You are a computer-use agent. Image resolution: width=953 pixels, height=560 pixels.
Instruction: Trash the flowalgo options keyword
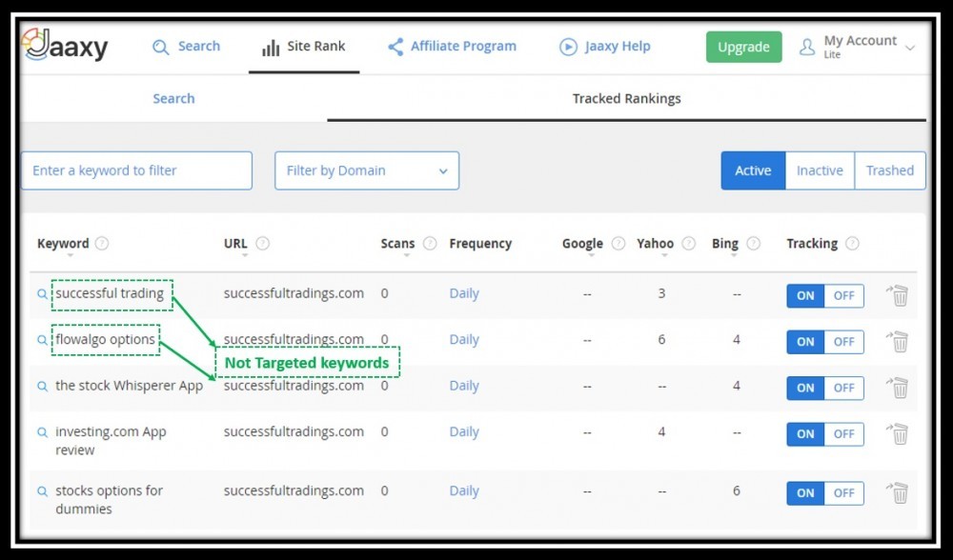(x=898, y=341)
